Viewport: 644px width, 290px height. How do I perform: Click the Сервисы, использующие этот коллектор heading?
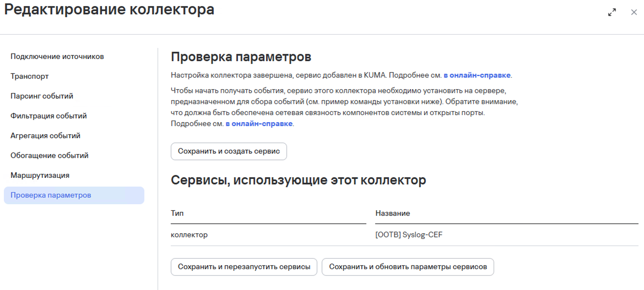tap(298, 180)
